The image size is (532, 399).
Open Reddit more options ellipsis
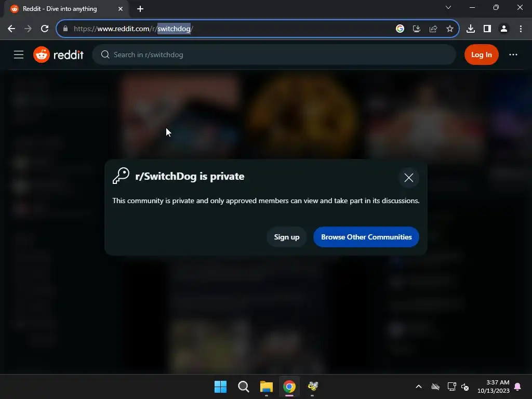point(513,55)
